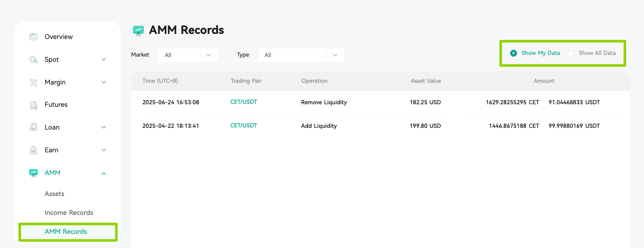Click timestamp 2025-04-22 18:13:41
644x248 pixels.
coord(171,126)
